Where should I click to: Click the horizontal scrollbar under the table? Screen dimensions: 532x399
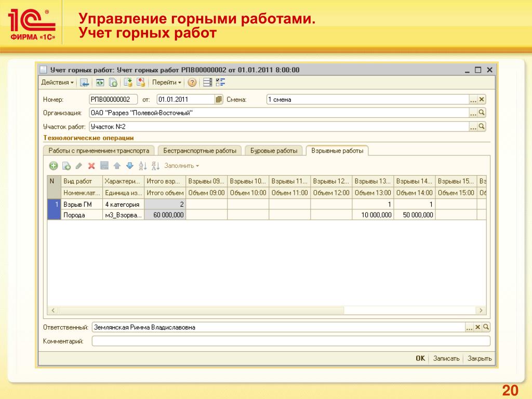coord(268,310)
